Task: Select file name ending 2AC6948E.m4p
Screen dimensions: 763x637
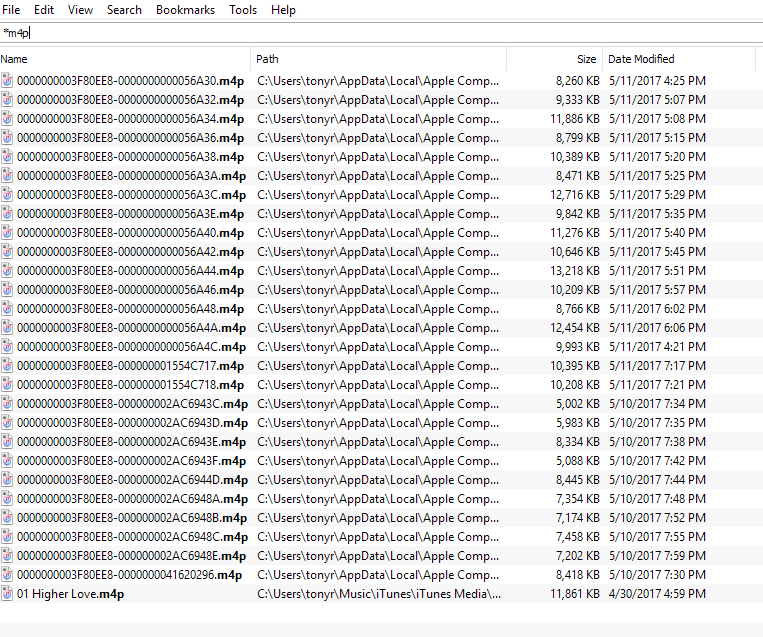Action: [131, 556]
